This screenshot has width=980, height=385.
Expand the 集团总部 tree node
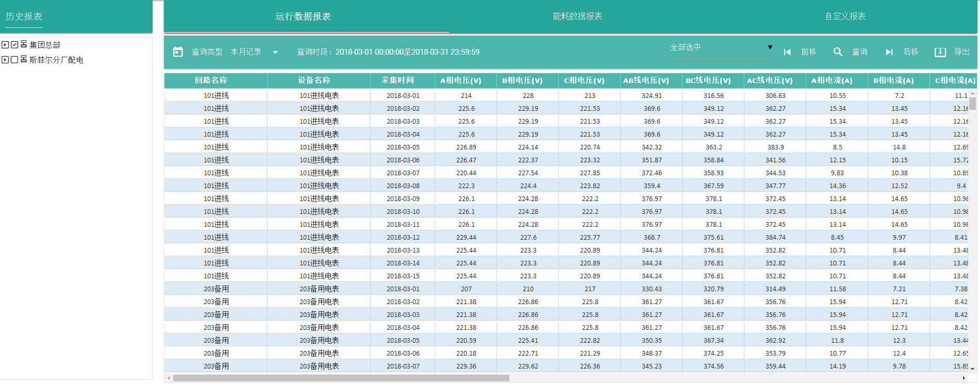(5, 45)
